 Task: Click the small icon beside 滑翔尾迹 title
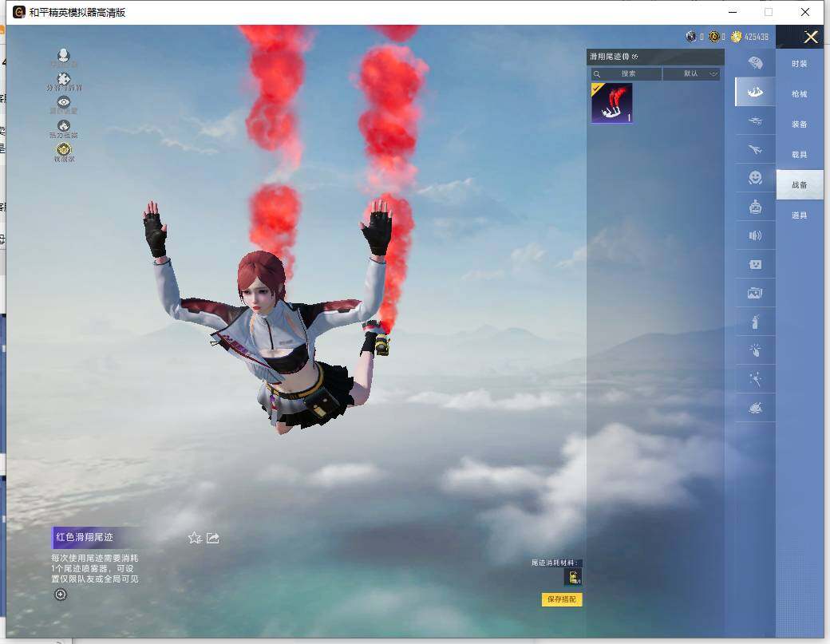pos(635,57)
